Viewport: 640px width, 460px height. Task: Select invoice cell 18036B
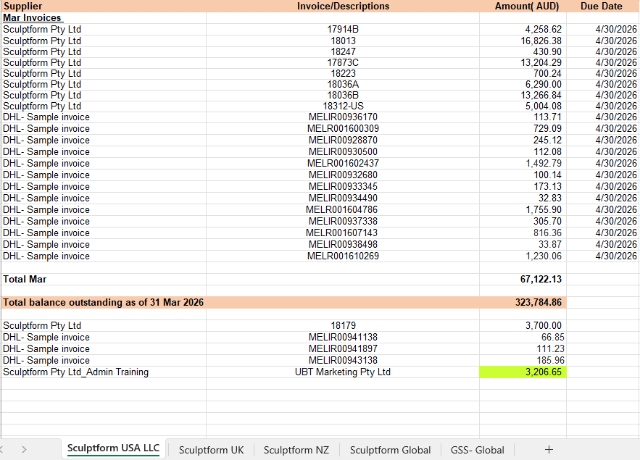tap(343, 95)
